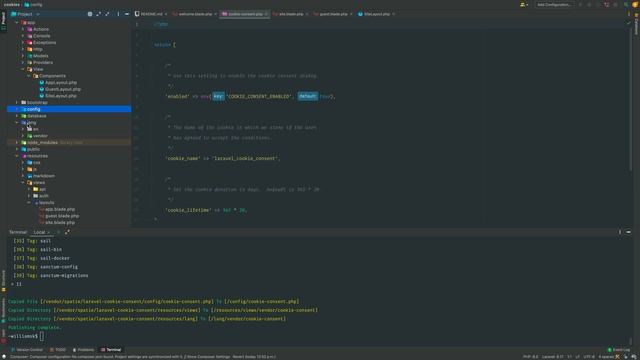
Task: Expand the Exceptions folder
Action: click(x=23, y=42)
